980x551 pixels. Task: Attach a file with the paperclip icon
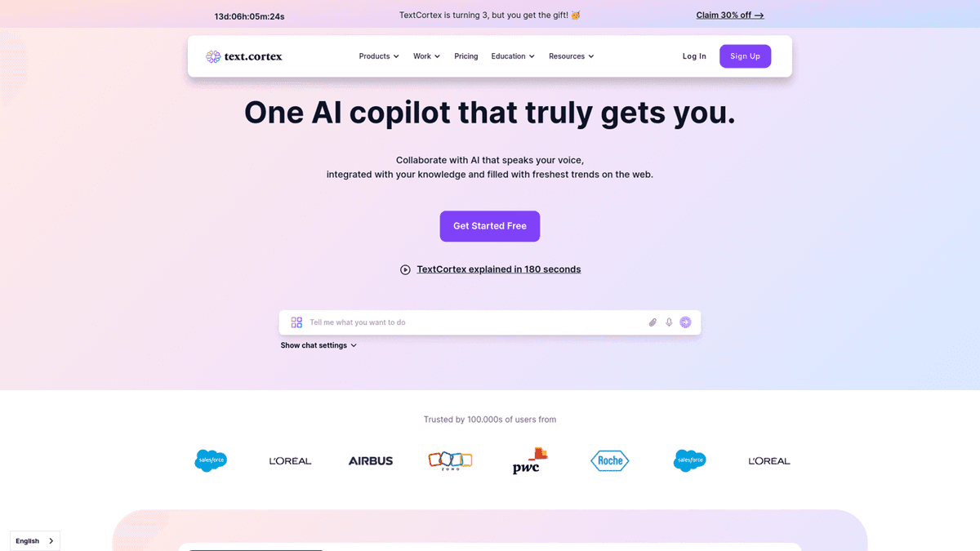(653, 322)
